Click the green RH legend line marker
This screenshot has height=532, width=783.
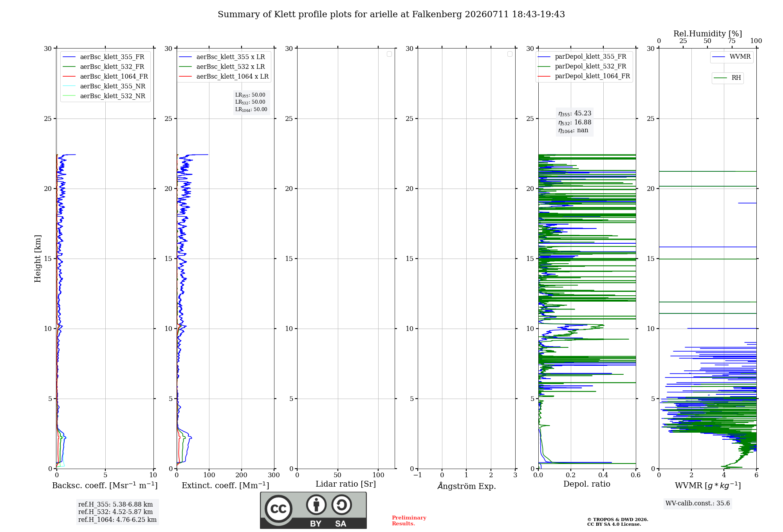pyautogui.click(x=720, y=78)
